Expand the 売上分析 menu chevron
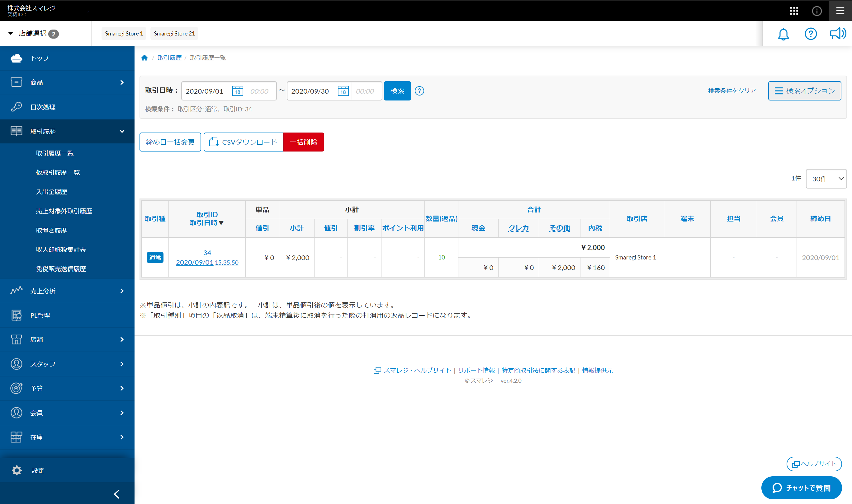The image size is (852, 504). point(122,291)
